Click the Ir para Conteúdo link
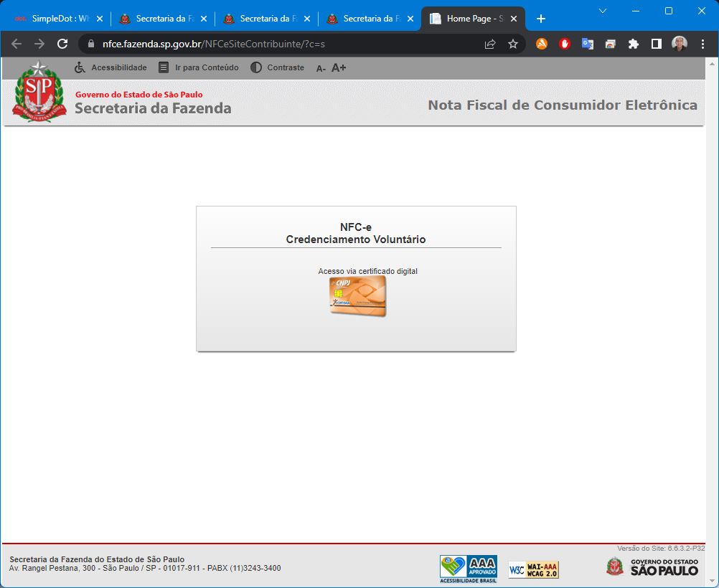 198,67
